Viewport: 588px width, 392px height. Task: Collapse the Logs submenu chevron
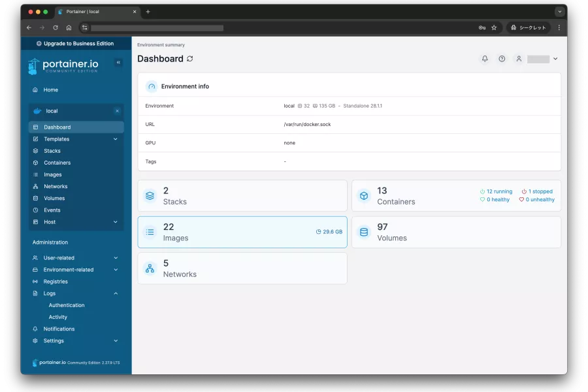point(116,293)
